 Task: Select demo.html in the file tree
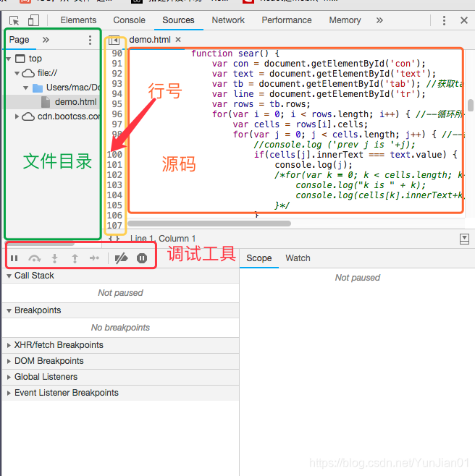coord(75,102)
